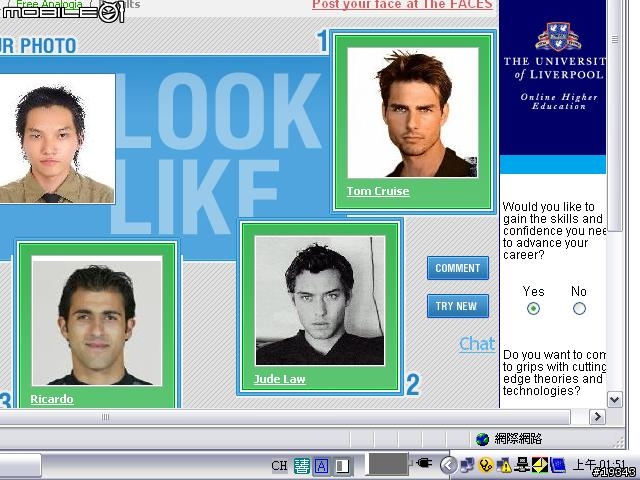Click the yellow diamond tray icon
This screenshot has height=480, width=640.
pos(540,465)
